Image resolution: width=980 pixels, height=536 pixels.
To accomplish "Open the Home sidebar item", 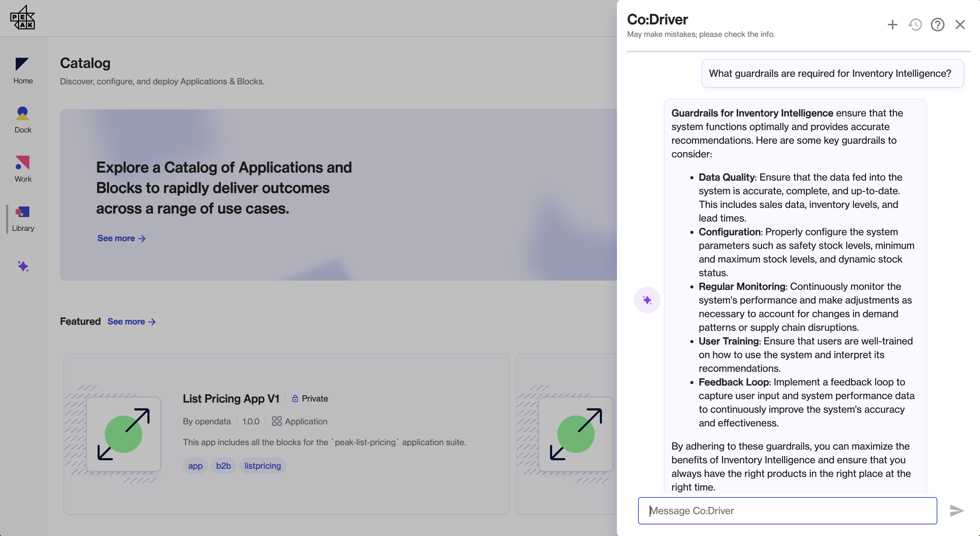I will click(23, 70).
